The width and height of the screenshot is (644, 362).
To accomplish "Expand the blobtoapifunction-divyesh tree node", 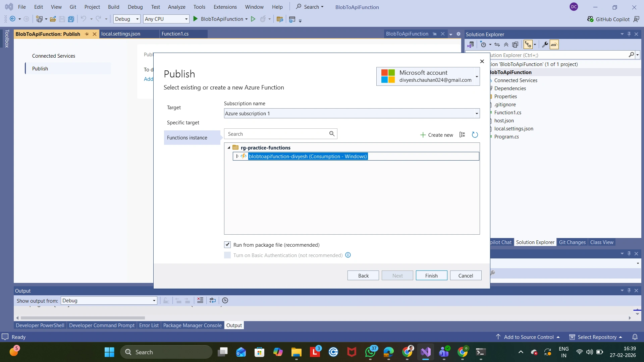I will click(237, 156).
